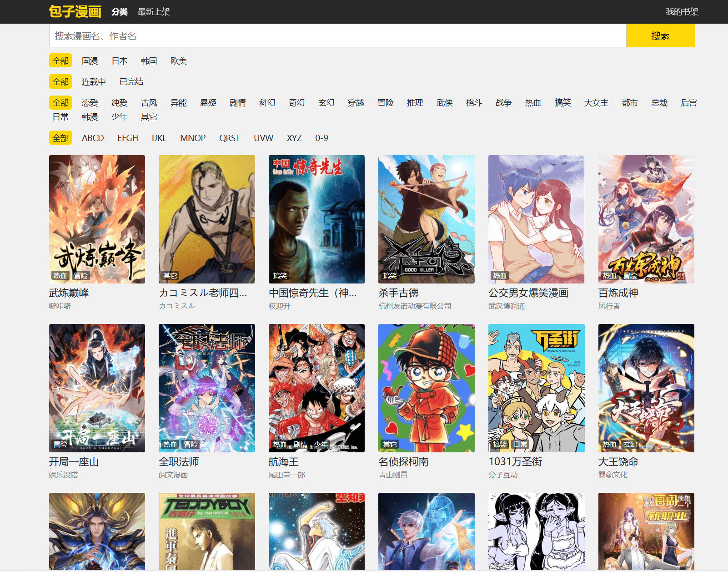
Task: Choose the 日常 genre filter
Action: [x=60, y=117]
